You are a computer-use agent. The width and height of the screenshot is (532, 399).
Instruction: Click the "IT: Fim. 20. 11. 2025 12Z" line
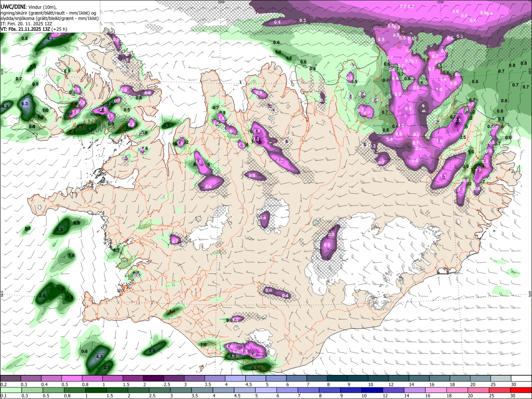(26, 24)
